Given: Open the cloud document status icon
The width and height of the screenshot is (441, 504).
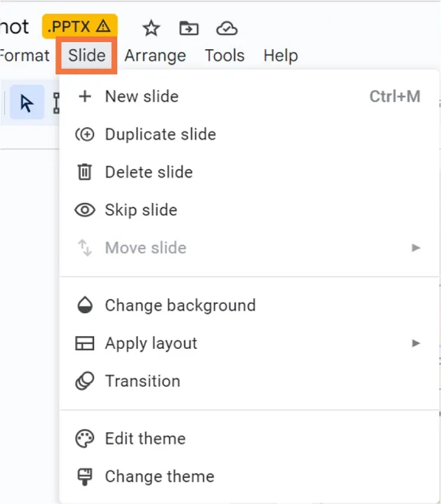Looking at the screenshot, I should pyautogui.click(x=227, y=28).
